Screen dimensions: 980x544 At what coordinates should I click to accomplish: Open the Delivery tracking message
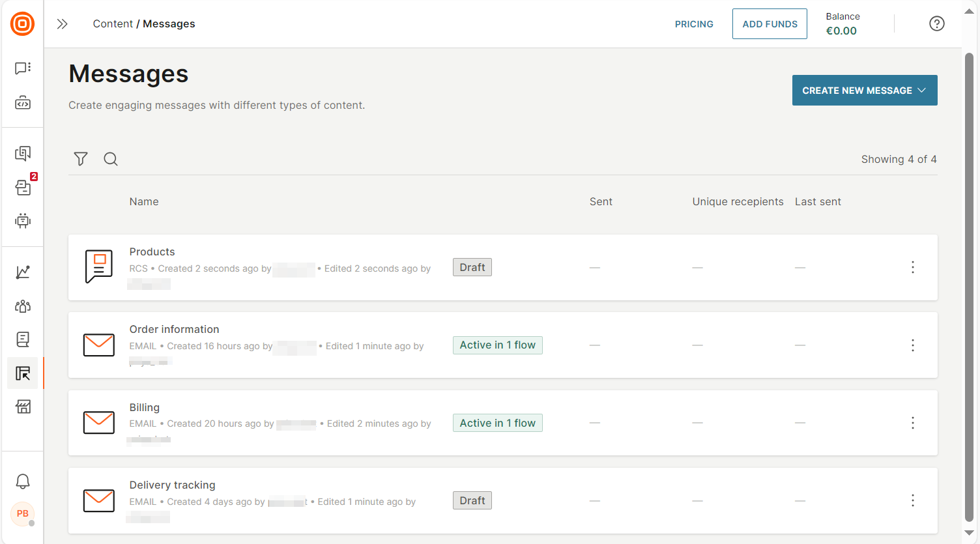pyautogui.click(x=172, y=485)
